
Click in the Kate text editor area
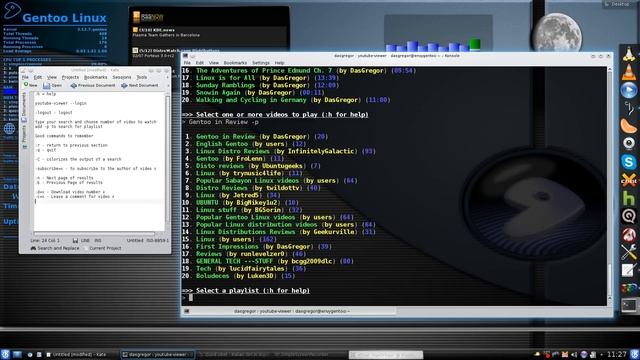(99, 161)
